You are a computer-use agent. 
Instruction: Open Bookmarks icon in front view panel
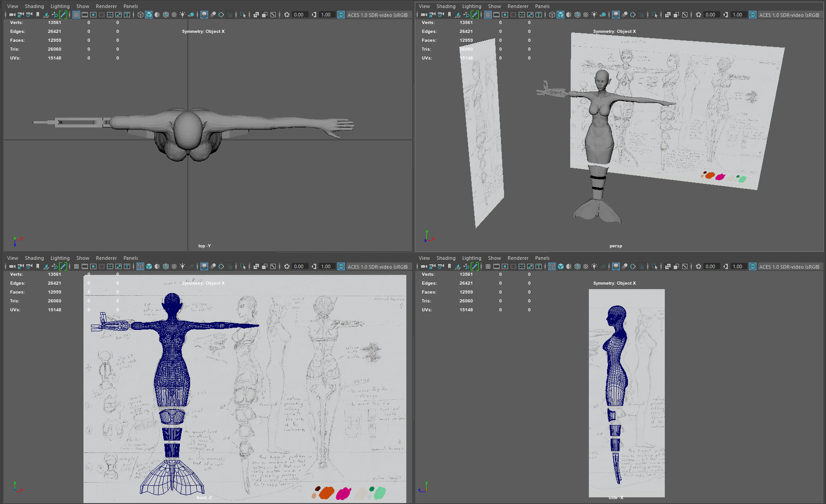(38, 266)
